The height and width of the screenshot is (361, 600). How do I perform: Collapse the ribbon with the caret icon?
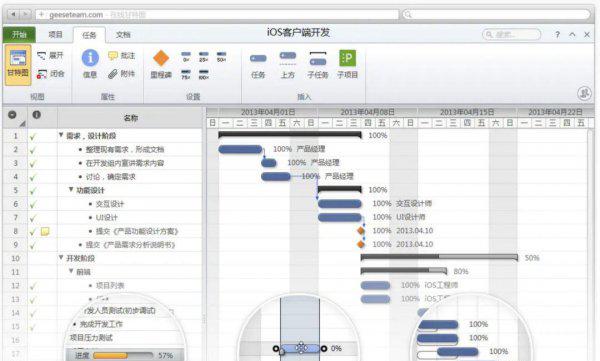[572, 34]
